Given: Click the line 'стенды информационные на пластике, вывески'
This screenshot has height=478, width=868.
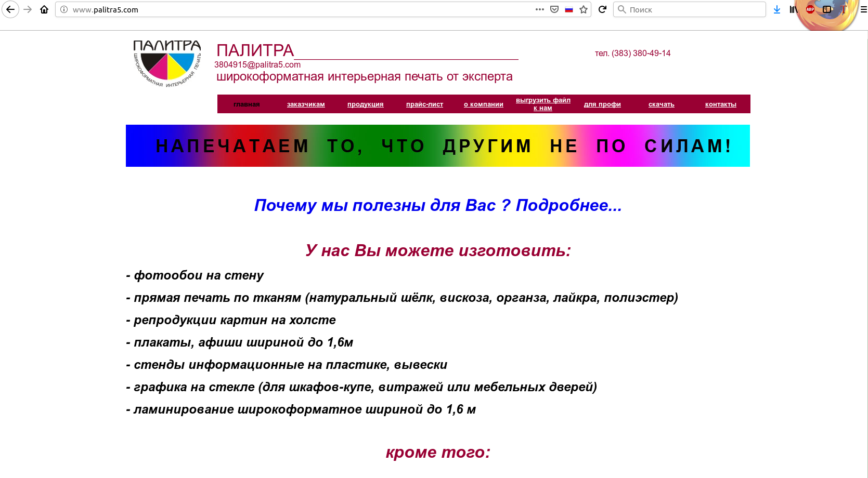Looking at the screenshot, I should tap(287, 365).
